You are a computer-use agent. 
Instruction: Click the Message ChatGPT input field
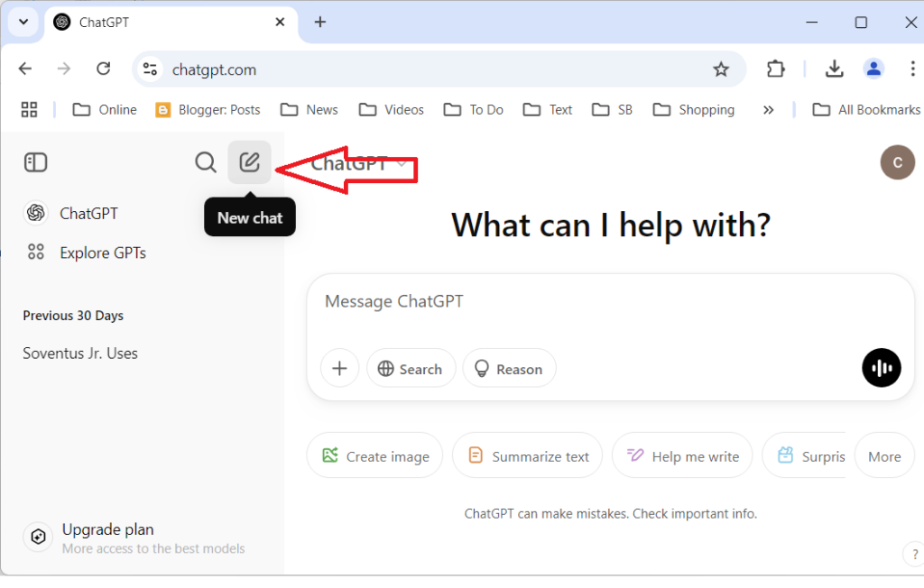pyautogui.click(x=609, y=301)
